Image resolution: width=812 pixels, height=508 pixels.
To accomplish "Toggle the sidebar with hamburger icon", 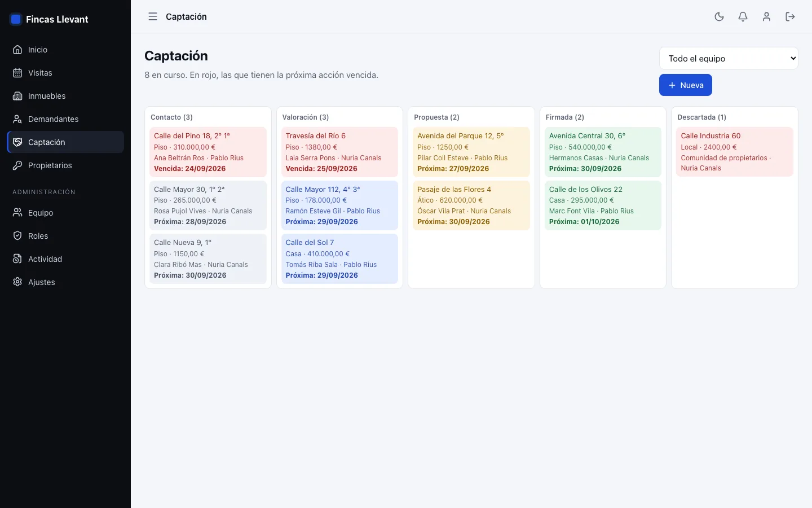I will click(153, 17).
